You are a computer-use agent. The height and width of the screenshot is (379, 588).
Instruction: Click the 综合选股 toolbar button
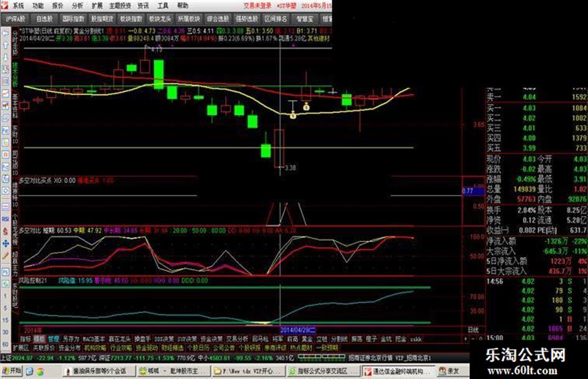pos(218,19)
